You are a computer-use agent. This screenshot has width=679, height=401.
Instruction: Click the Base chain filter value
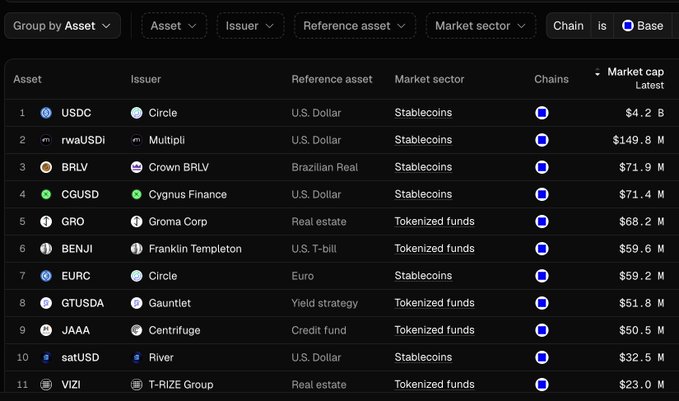pyautogui.click(x=643, y=26)
